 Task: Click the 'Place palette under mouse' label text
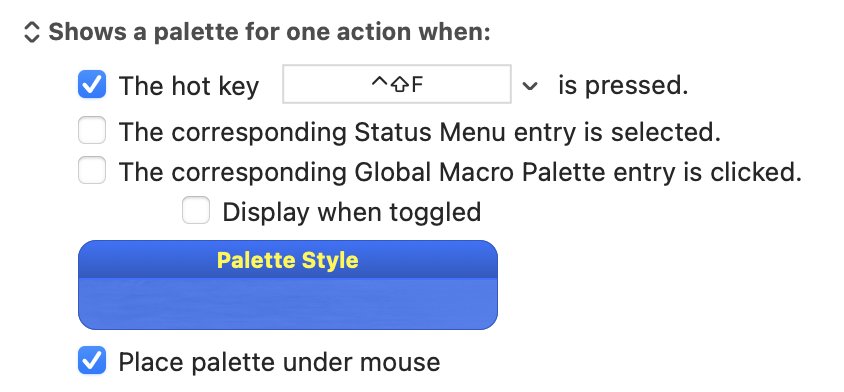279,362
